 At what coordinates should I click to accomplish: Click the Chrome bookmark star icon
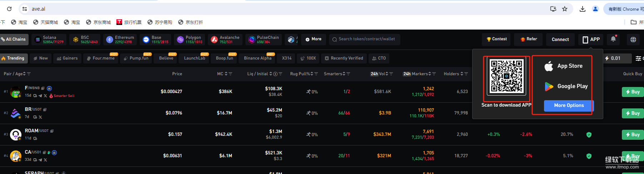pyautogui.click(x=565, y=9)
